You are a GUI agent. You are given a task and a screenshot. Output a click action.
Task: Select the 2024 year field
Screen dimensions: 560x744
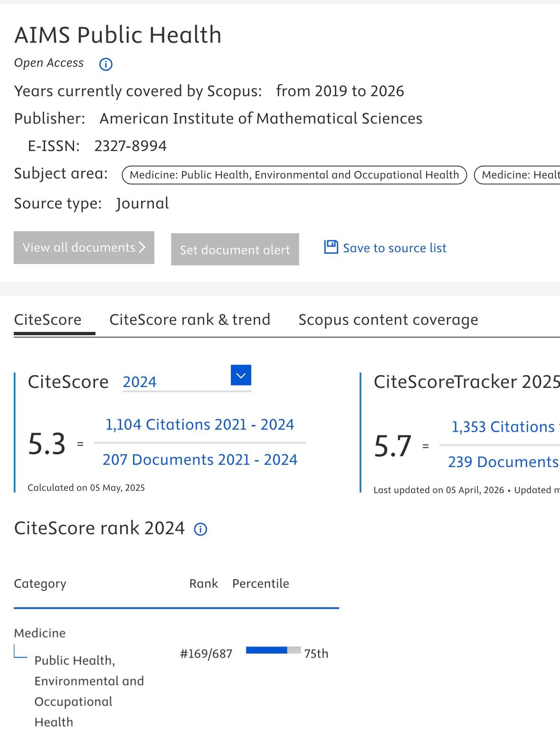[176, 382]
